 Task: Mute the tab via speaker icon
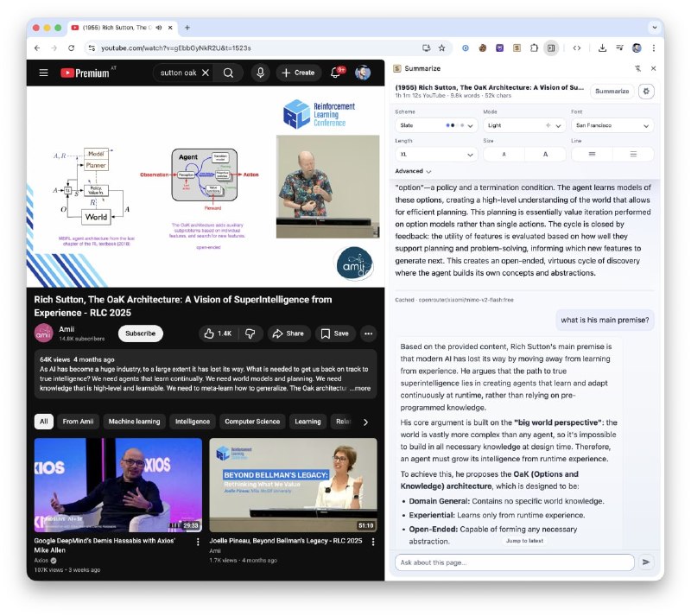(x=159, y=28)
